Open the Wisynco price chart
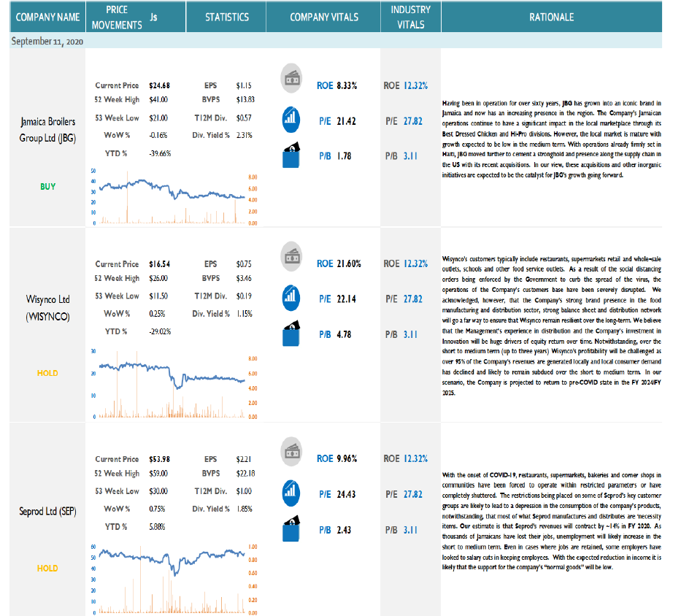The height and width of the screenshot is (616, 681). (x=174, y=384)
